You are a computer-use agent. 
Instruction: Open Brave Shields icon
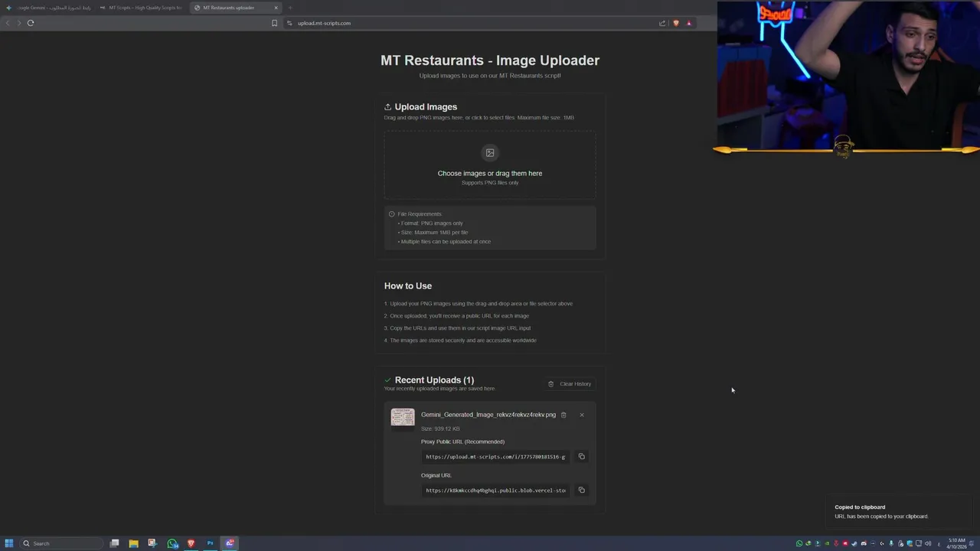[x=676, y=23]
